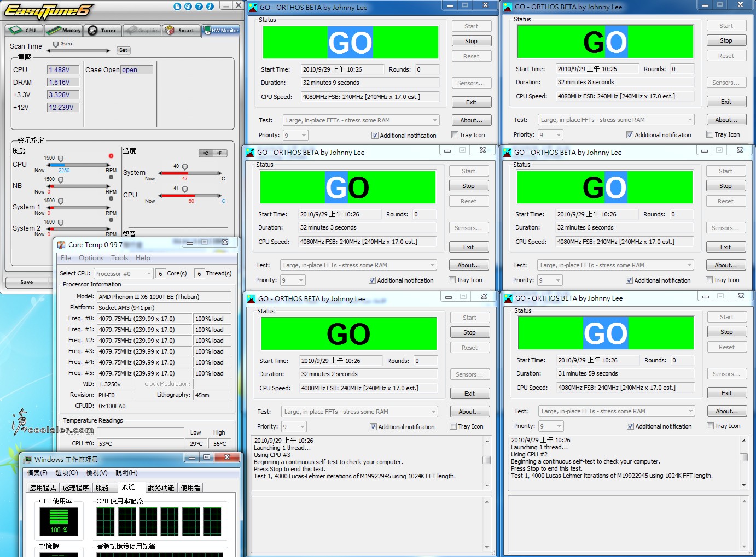The image size is (756, 557).
Task: Open the EasyTune6 document report icon
Action: click(177, 7)
